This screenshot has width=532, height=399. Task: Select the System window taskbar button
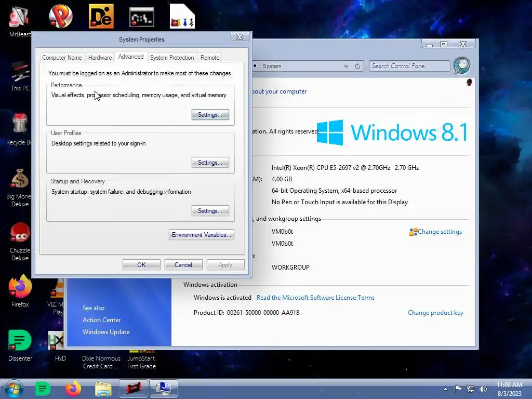click(x=164, y=389)
